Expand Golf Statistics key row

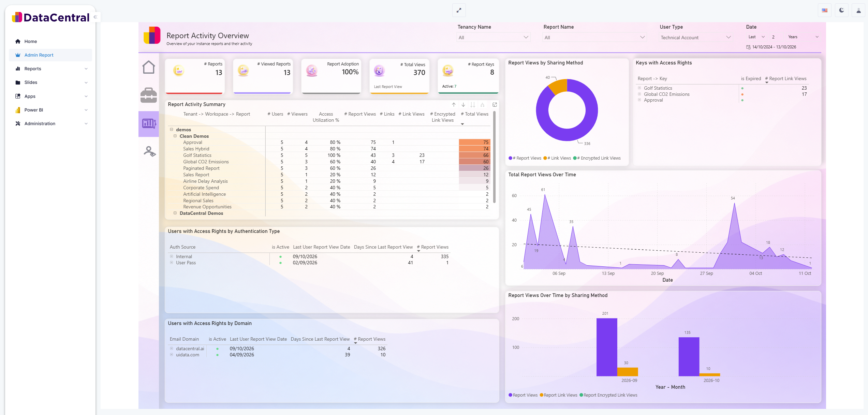pos(639,88)
